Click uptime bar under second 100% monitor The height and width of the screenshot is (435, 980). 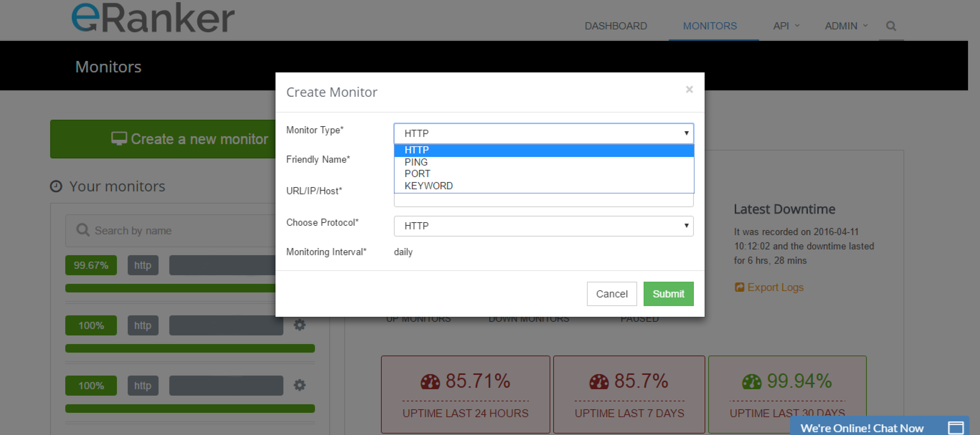click(x=190, y=348)
